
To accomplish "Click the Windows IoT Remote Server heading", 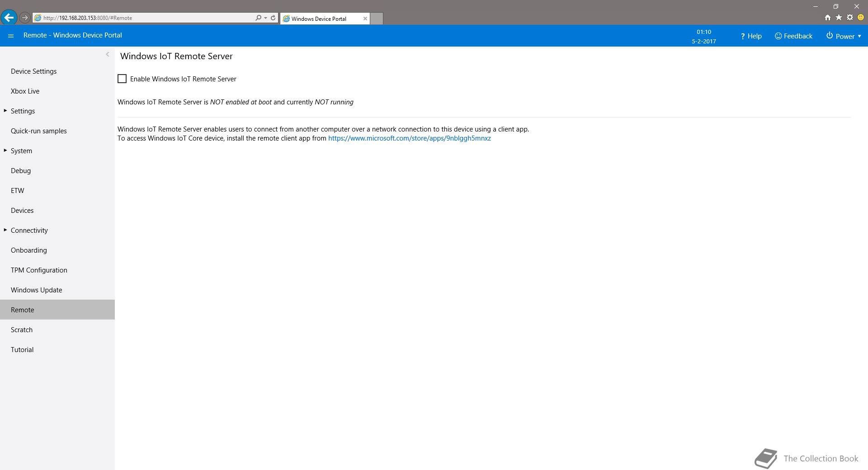I will [x=176, y=56].
